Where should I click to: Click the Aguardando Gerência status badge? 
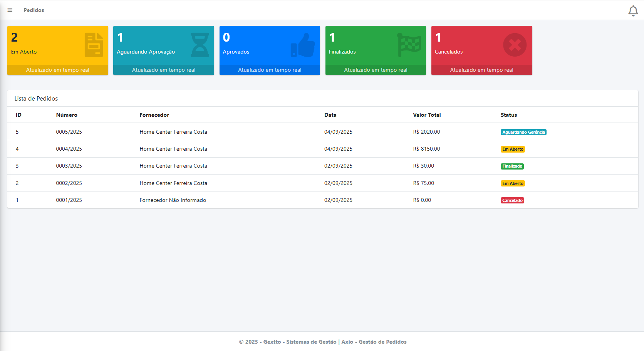[523, 132]
